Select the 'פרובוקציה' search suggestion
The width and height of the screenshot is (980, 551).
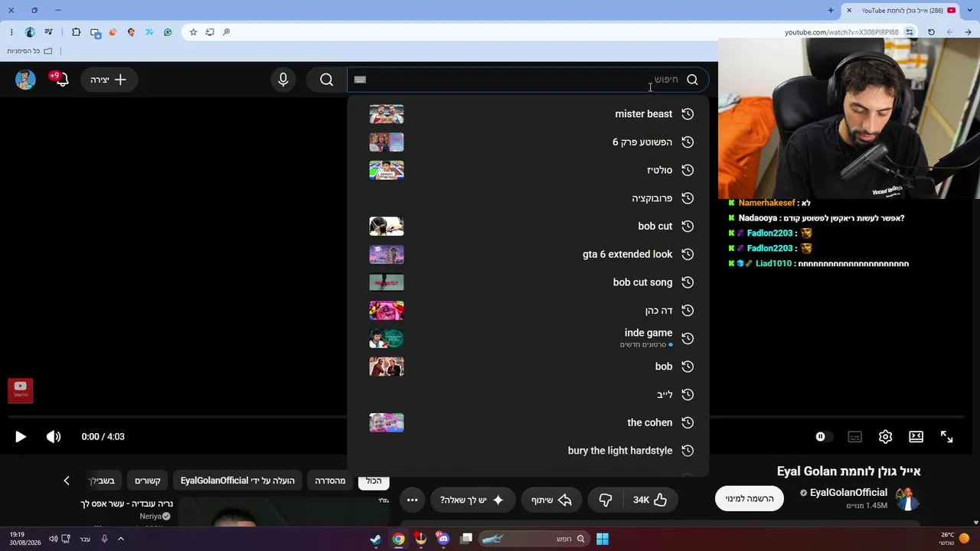click(x=528, y=198)
